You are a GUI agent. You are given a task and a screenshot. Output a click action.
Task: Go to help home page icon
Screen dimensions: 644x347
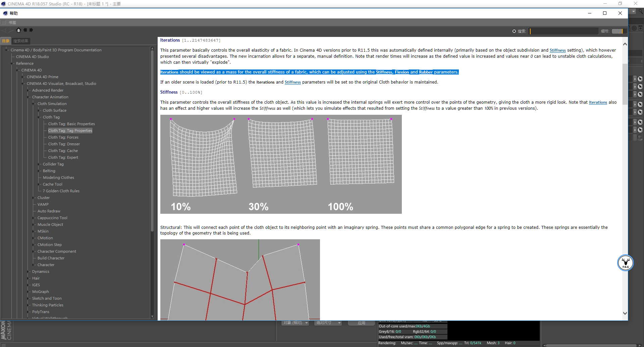(19, 30)
